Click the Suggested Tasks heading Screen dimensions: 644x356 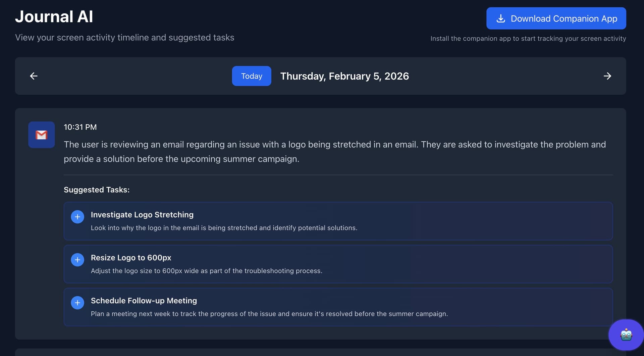97,189
